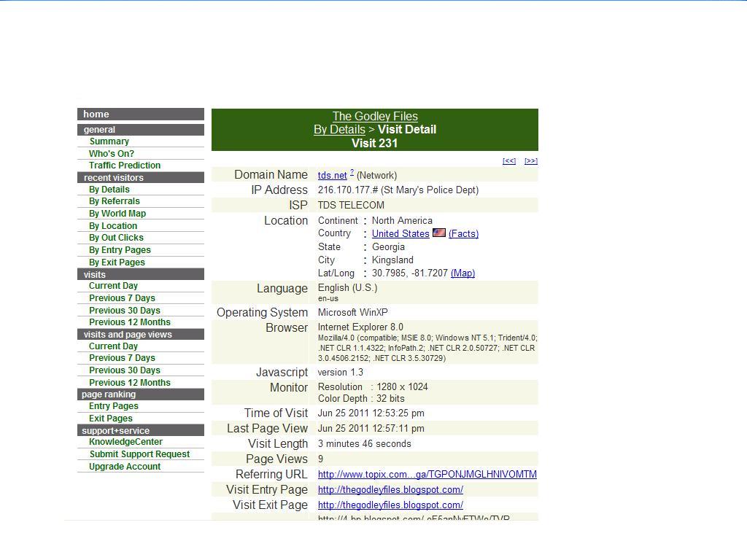This screenshot has width=747, height=560.
Task: Click the Last Page View timestamp
Action: click(x=371, y=429)
